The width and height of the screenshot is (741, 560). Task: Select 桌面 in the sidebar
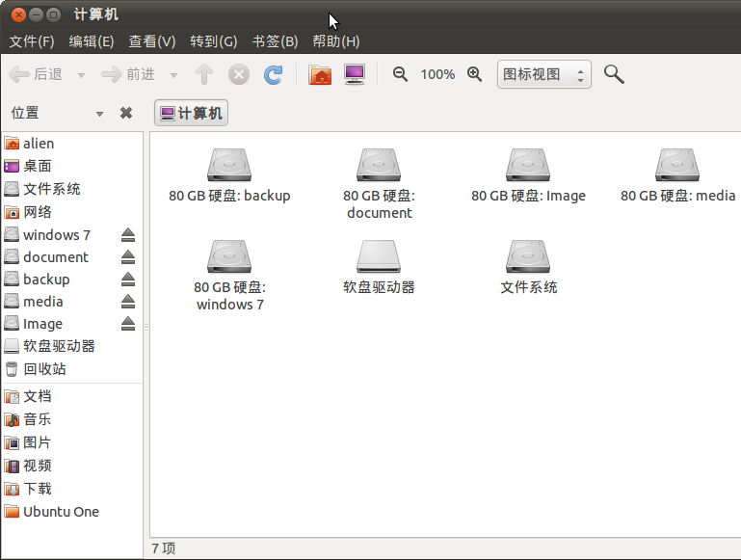point(72,166)
